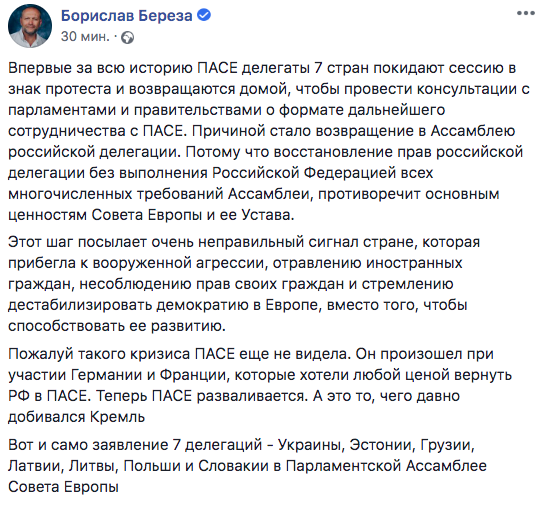Open Борислав Береза's profile picture

pos(30,26)
